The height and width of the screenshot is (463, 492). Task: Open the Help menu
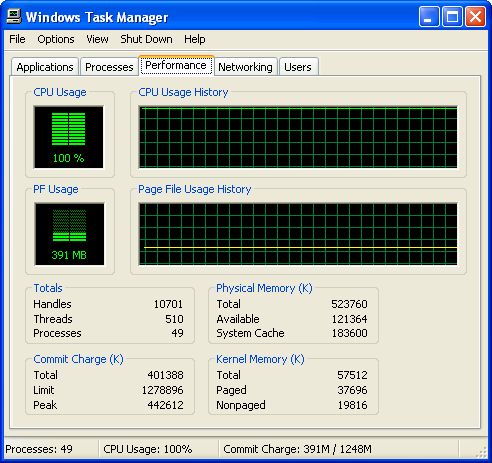click(195, 39)
